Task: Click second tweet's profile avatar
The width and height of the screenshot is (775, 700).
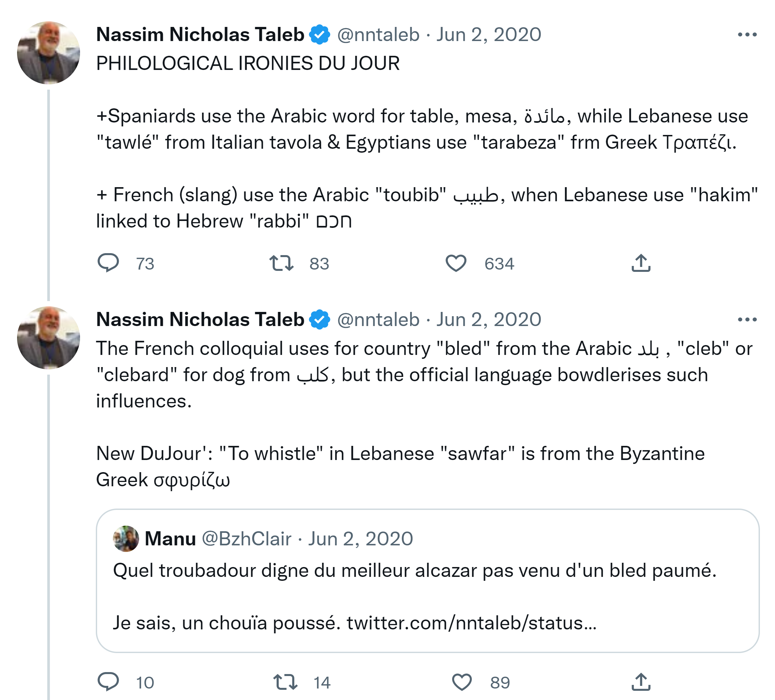Action: [49, 338]
